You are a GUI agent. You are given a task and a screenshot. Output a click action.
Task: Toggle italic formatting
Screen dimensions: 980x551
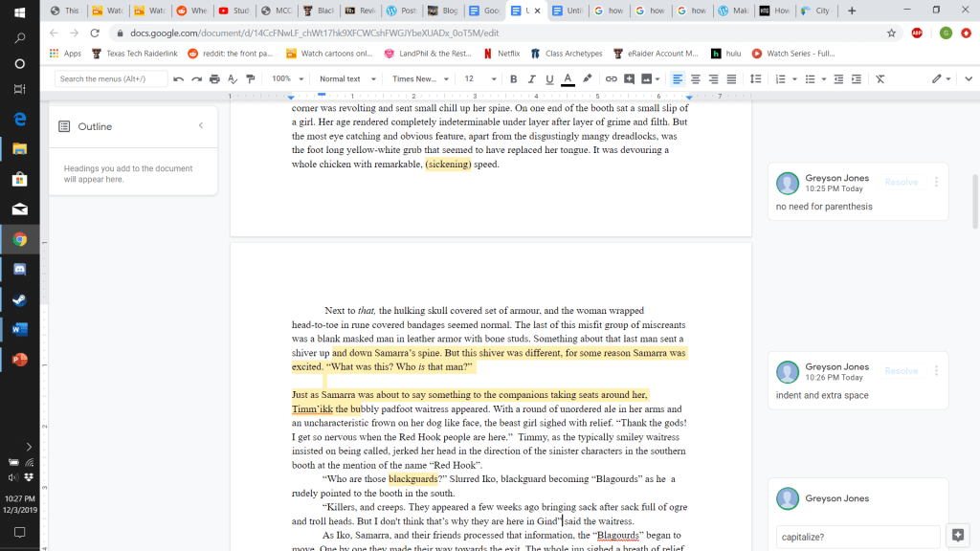(532, 78)
